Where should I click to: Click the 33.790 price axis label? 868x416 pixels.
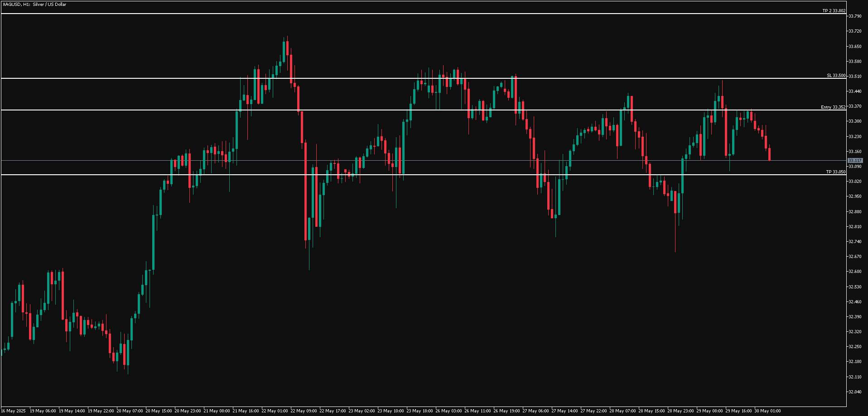tap(855, 16)
